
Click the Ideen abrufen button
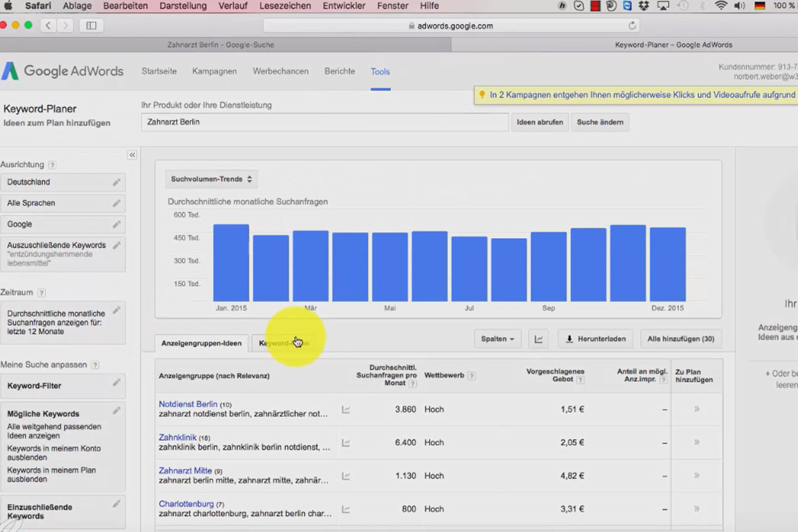click(540, 122)
